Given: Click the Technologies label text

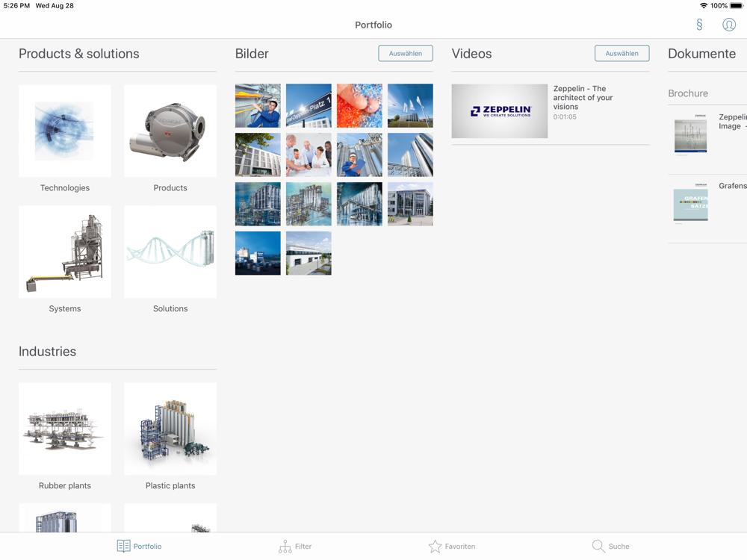Looking at the screenshot, I should [x=65, y=187].
